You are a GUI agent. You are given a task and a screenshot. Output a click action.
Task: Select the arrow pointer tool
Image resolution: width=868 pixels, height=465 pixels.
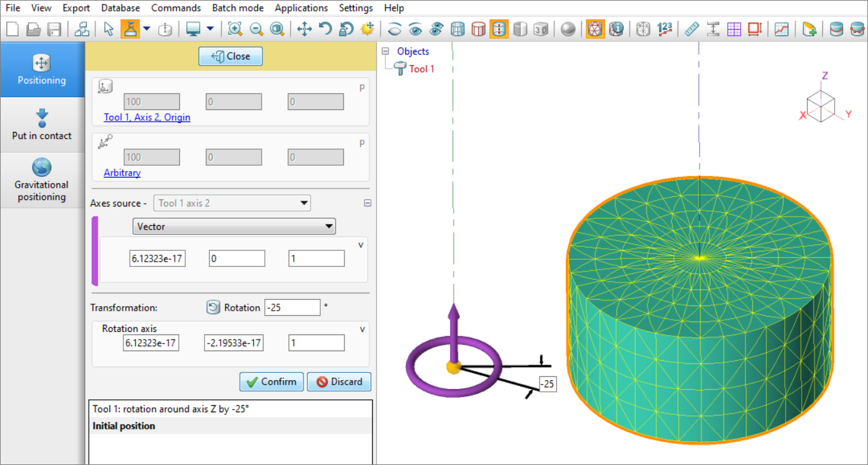[x=109, y=29]
